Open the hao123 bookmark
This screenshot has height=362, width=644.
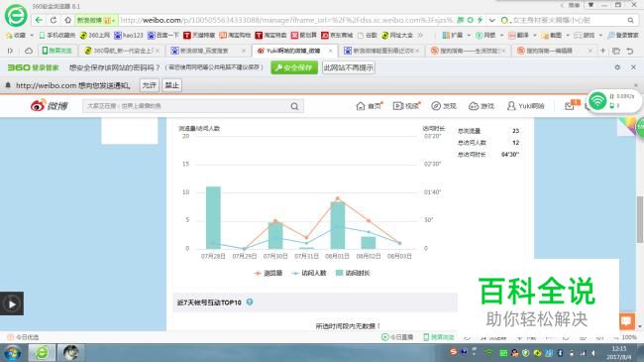(129, 36)
